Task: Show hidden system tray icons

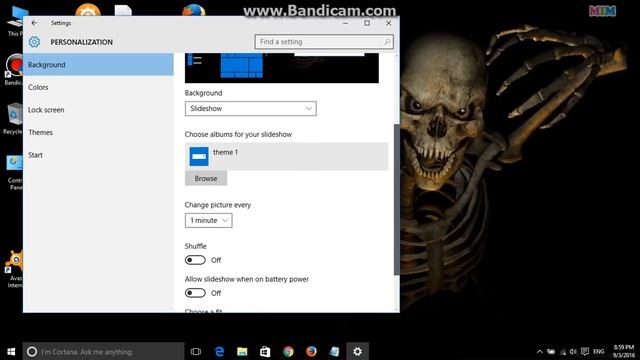Action: 540,351
